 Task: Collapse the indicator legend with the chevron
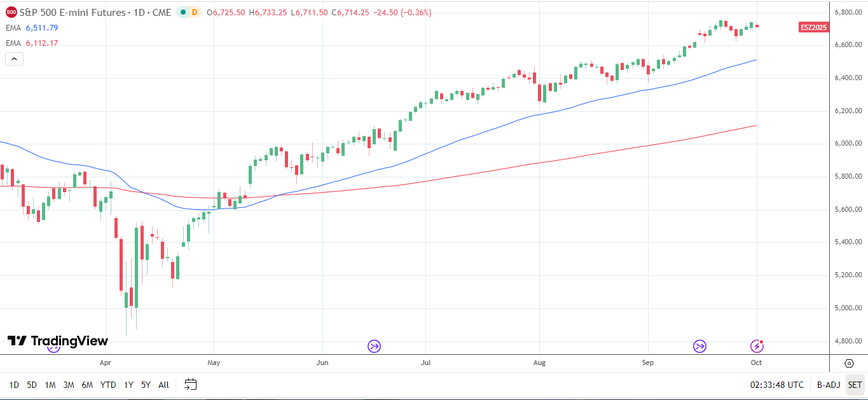coord(14,59)
